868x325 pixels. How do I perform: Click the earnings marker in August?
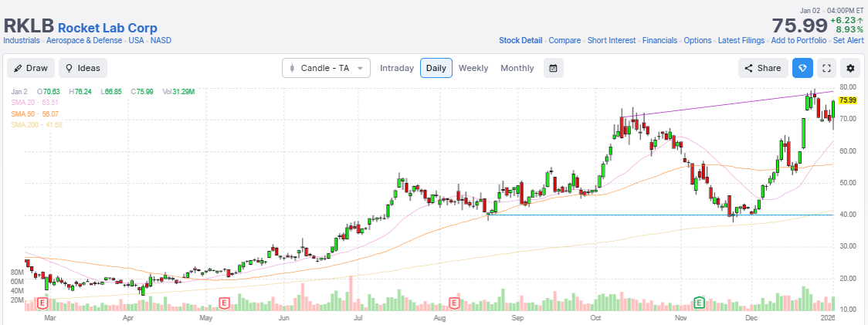455,303
